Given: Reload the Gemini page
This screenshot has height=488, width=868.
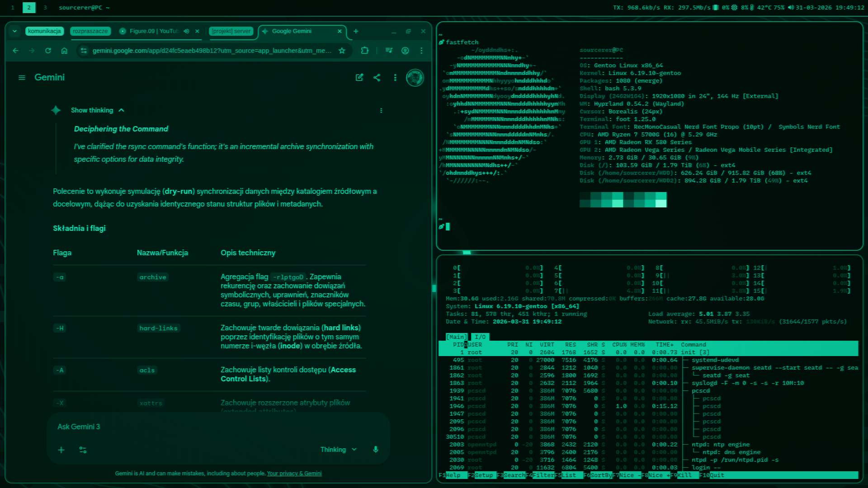Looking at the screenshot, I should (48, 51).
